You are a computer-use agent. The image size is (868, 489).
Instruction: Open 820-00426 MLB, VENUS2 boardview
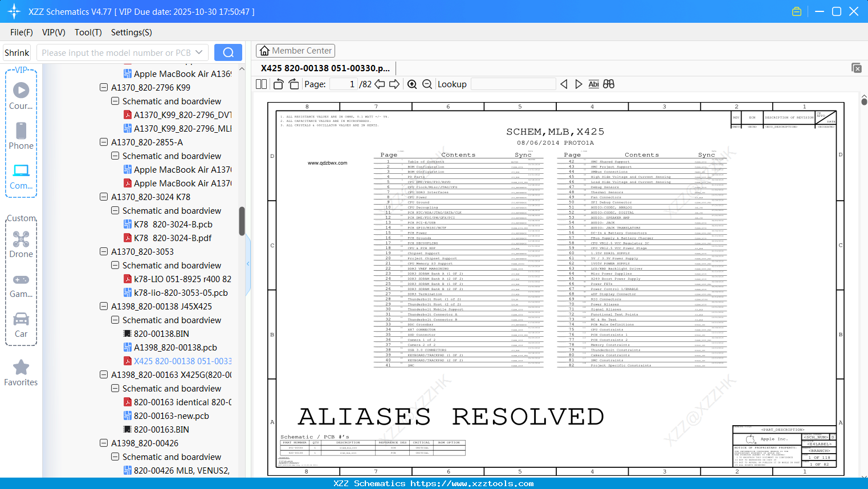(x=177, y=471)
